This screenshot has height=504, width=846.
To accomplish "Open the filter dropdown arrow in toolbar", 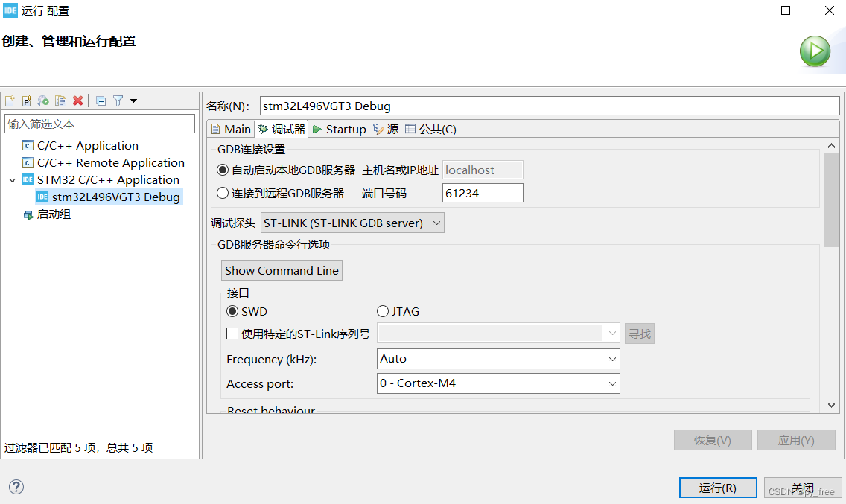I will click(x=134, y=101).
